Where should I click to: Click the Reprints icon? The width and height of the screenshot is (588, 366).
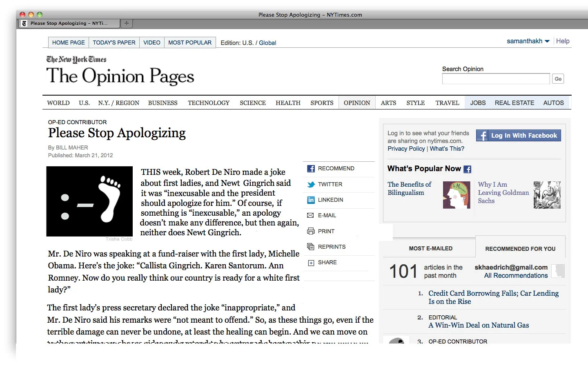coord(311,247)
